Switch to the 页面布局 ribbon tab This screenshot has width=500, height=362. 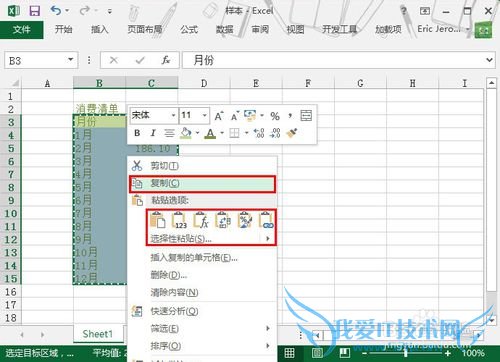(x=145, y=30)
